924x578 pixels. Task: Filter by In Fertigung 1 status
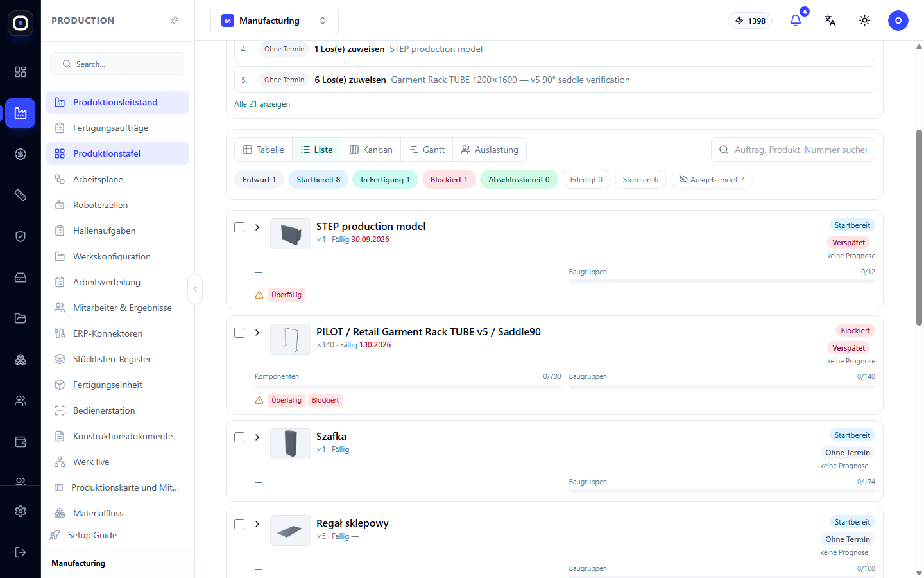(x=385, y=180)
